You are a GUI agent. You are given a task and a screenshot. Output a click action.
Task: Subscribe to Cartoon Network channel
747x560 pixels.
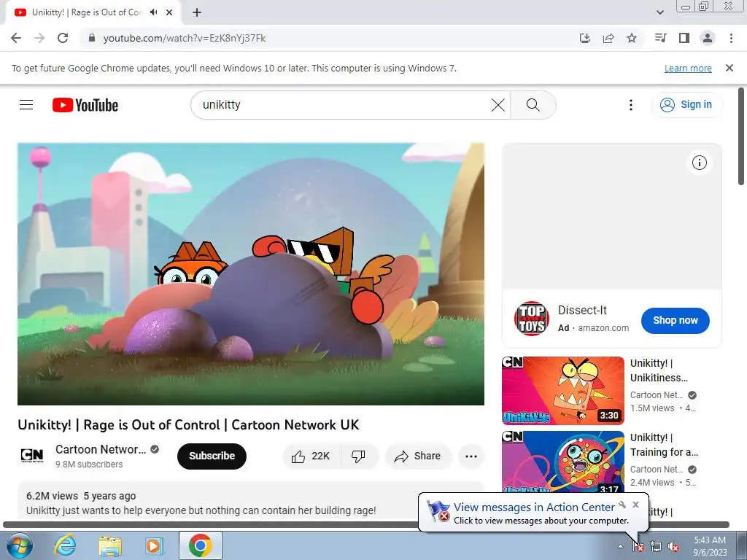(212, 456)
